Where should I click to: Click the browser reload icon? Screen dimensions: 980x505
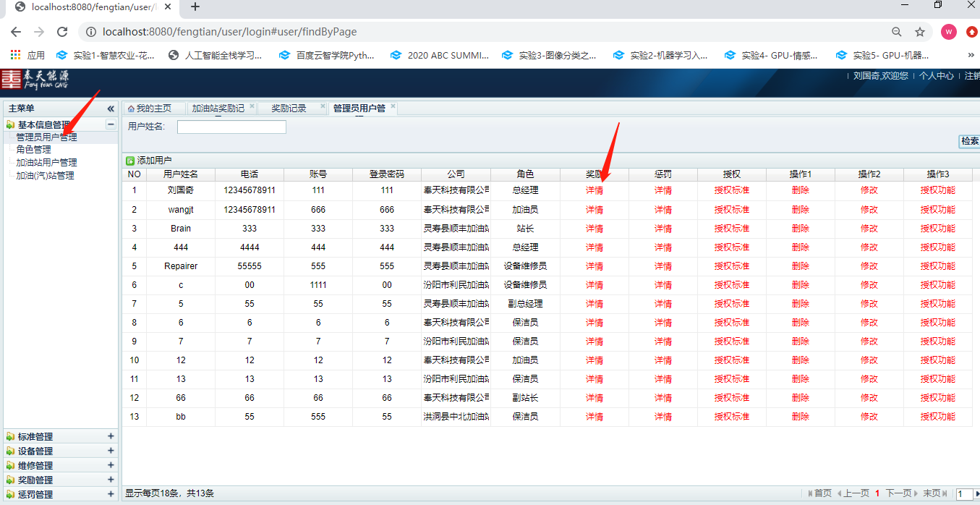pos(62,32)
